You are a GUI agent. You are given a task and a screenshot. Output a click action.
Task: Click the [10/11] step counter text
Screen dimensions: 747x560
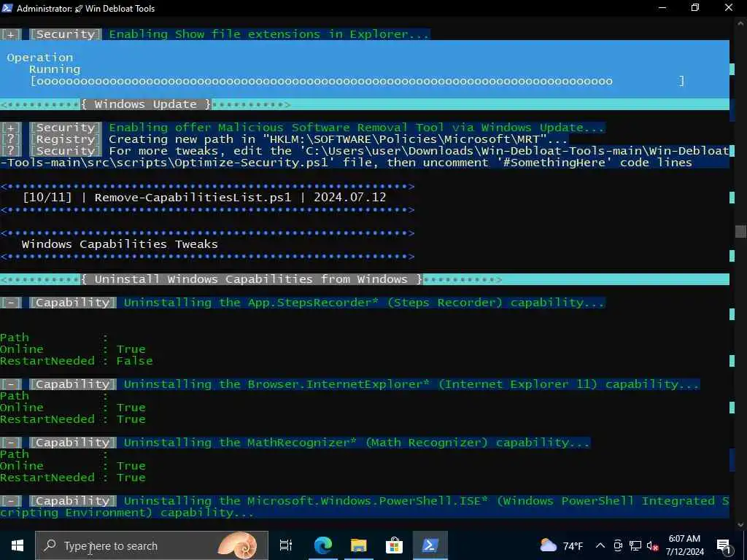point(47,197)
